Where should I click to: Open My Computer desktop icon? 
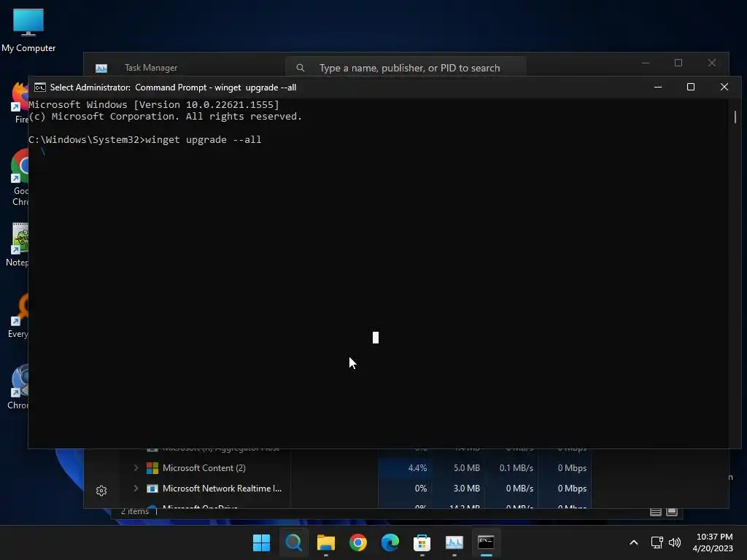point(28,29)
